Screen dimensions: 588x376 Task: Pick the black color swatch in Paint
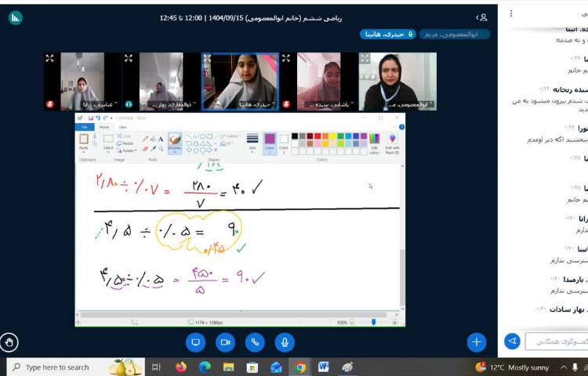[x=295, y=136]
